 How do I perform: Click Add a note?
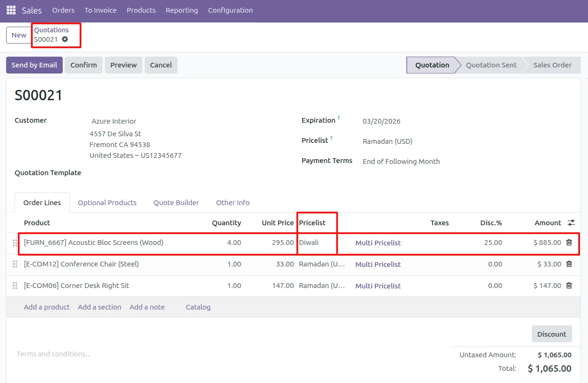tap(147, 307)
